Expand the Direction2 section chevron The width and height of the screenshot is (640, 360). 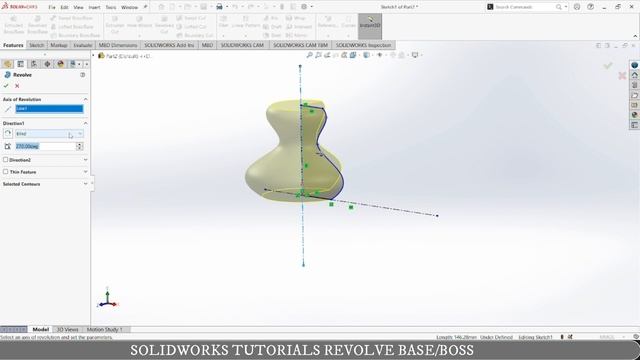click(85, 160)
